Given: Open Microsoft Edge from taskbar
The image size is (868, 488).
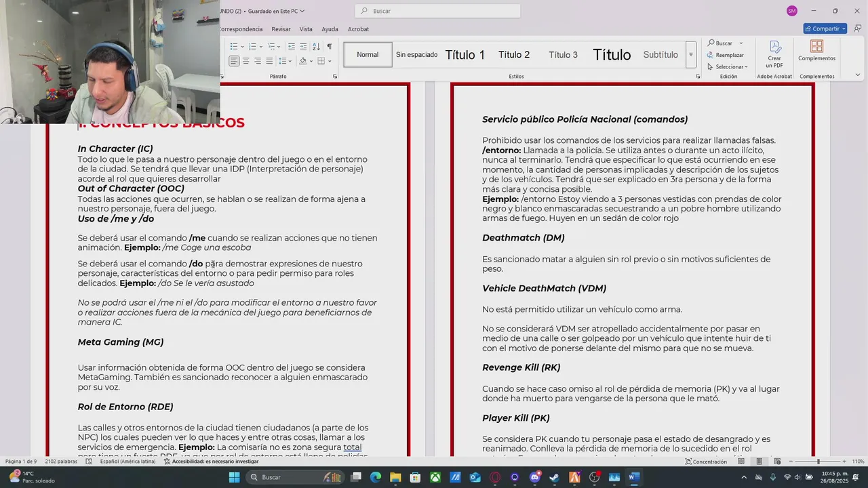Looking at the screenshot, I should point(376,477).
